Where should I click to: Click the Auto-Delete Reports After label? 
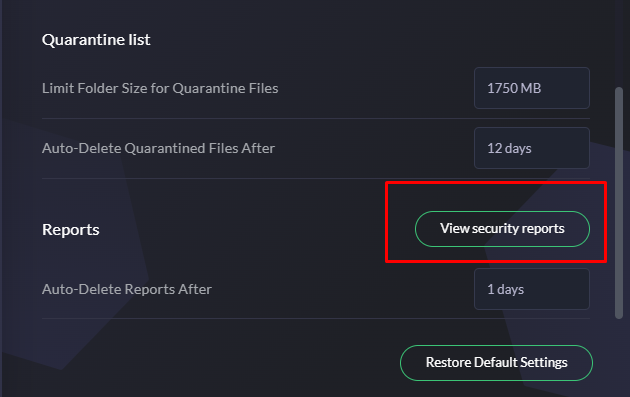click(x=127, y=289)
